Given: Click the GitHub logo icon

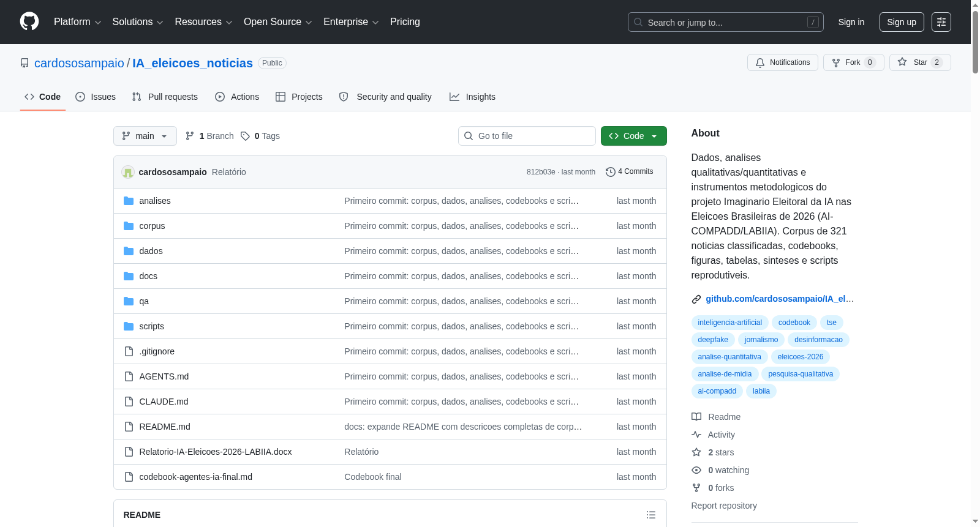Looking at the screenshot, I should click(x=29, y=21).
